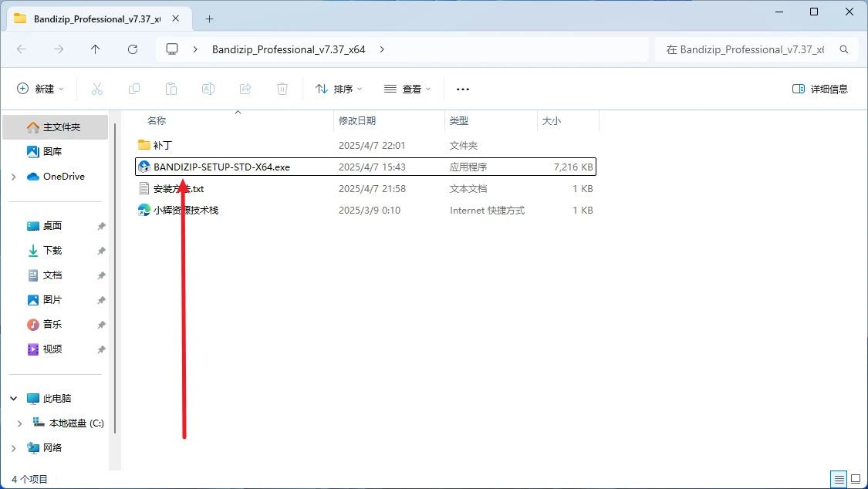The image size is (868, 489).
Task: Select the 小辉资源技术栈 shortcut name
Action: coord(186,211)
